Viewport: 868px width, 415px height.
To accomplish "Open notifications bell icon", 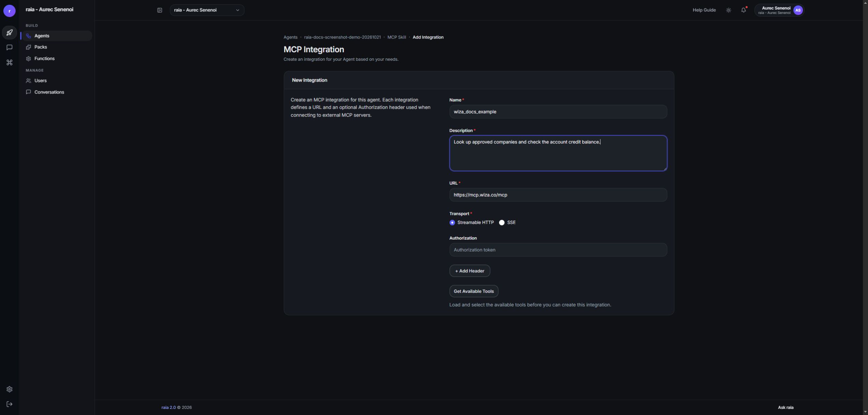I will pyautogui.click(x=744, y=10).
